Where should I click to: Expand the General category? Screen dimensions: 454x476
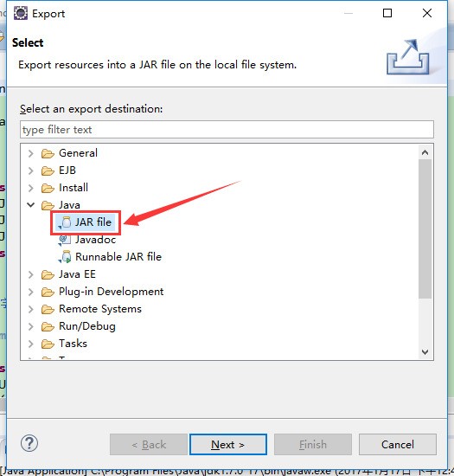30,153
